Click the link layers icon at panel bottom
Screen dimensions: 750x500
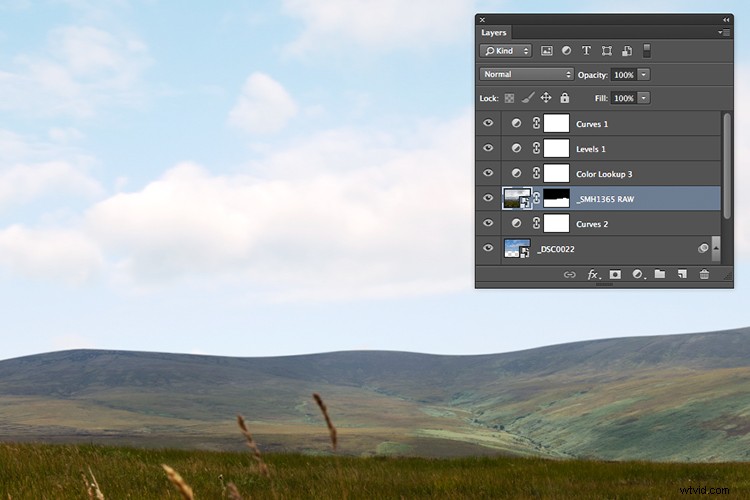coord(569,275)
